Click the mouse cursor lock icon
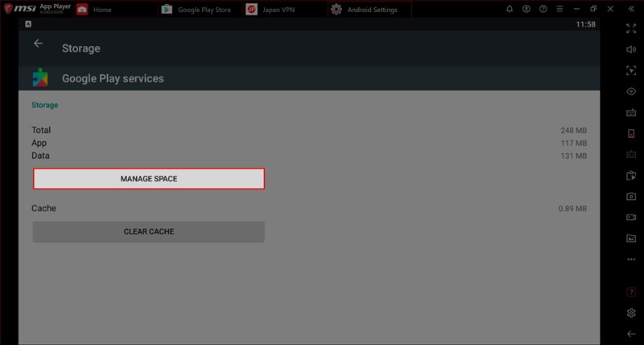 (x=631, y=70)
